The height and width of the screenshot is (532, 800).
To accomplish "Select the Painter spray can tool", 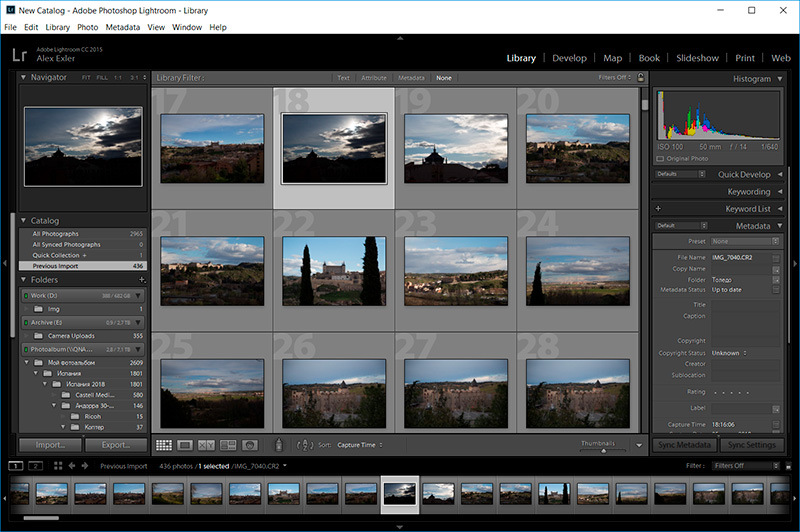I will [x=279, y=444].
